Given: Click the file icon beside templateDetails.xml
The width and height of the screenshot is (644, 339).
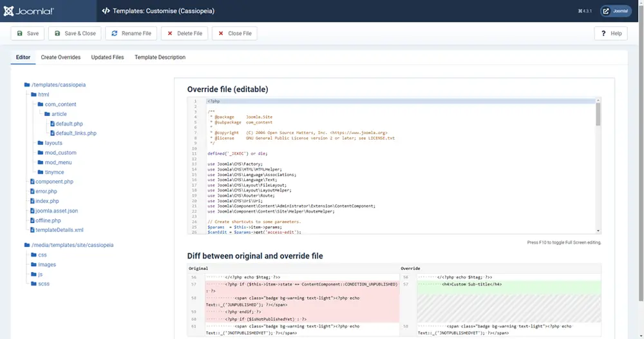Looking at the screenshot, I should pos(32,230).
